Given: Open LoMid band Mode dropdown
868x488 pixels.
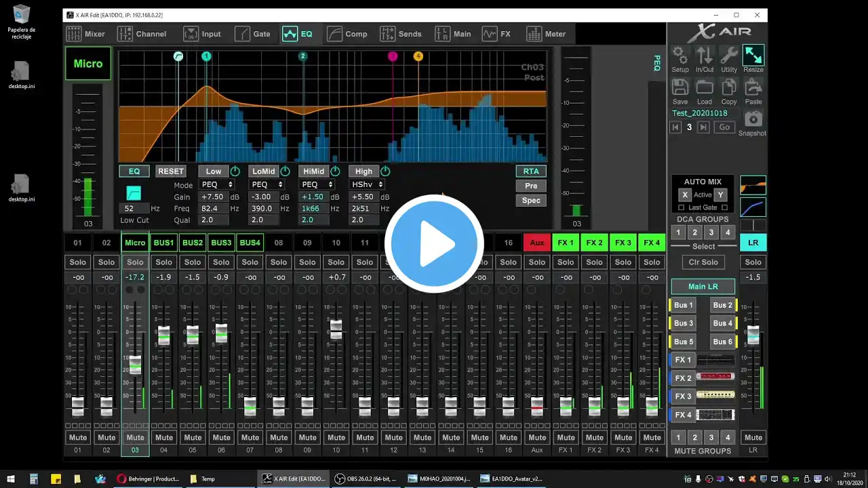Looking at the screenshot, I should (266, 184).
